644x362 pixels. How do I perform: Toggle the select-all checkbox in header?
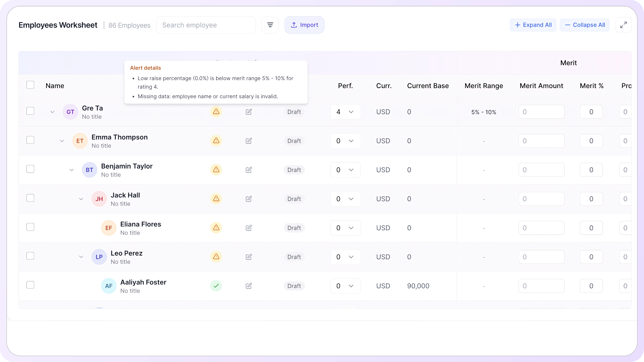point(30,85)
